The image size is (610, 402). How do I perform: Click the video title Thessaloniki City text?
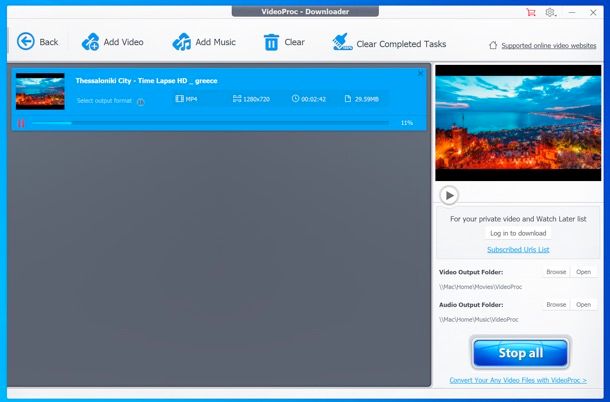coord(146,81)
